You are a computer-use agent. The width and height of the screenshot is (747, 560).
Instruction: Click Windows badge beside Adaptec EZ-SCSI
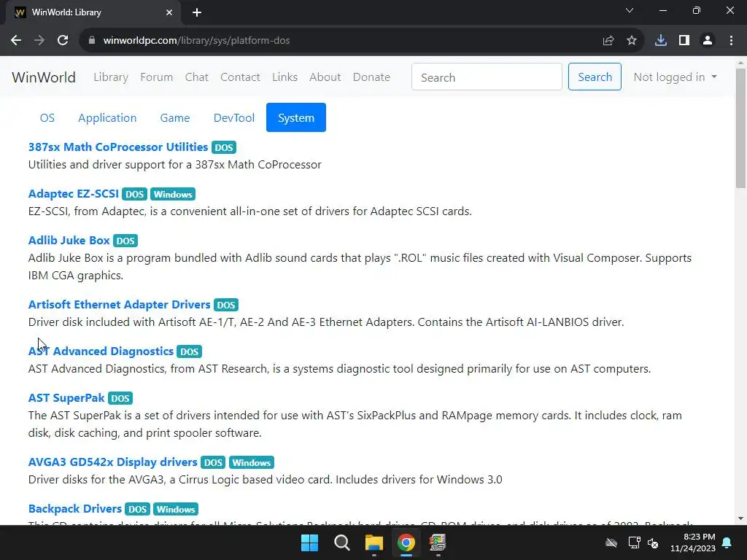pos(173,194)
